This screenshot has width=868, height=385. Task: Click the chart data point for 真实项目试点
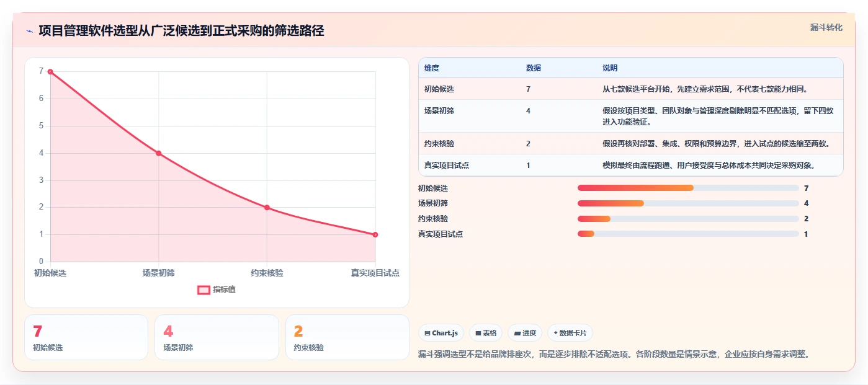click(375, 234)
